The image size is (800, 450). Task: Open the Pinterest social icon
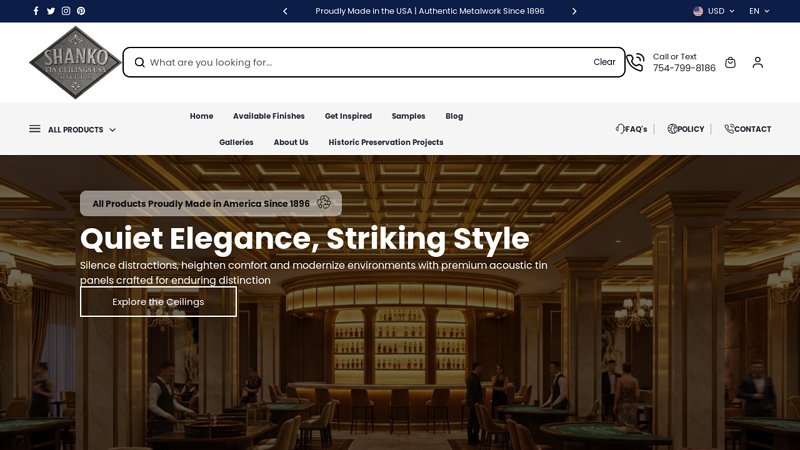[81, 11]
